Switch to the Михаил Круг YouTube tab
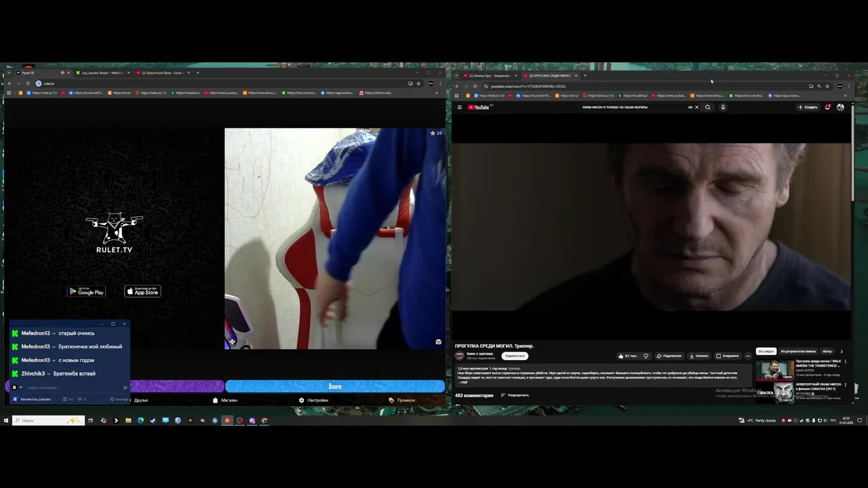This screenshot has height=488, width=868. [x=490, y=75]
